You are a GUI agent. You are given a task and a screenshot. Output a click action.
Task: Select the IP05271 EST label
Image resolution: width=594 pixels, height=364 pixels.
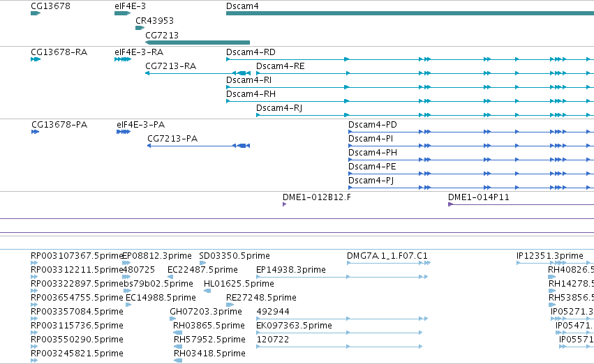[572, 312]
